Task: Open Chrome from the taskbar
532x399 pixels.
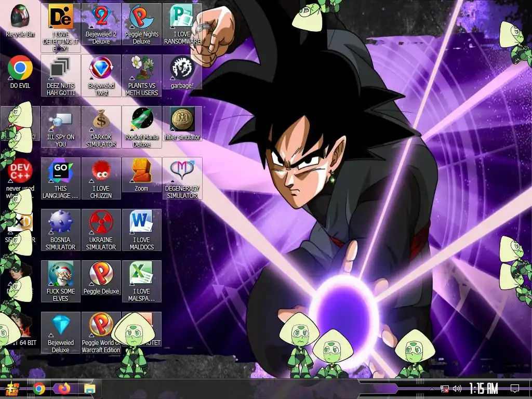Action: 39,389
